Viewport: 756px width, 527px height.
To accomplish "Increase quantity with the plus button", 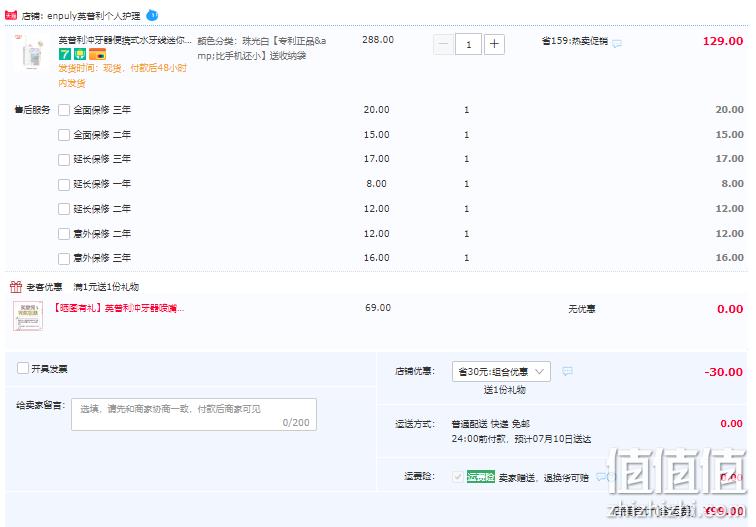I will pos(494,44).
